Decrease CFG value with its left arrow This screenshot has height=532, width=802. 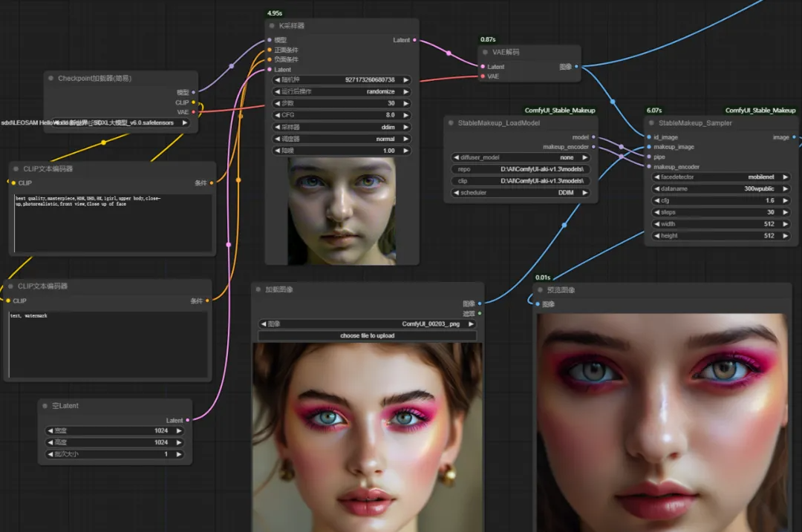[278, 115]
